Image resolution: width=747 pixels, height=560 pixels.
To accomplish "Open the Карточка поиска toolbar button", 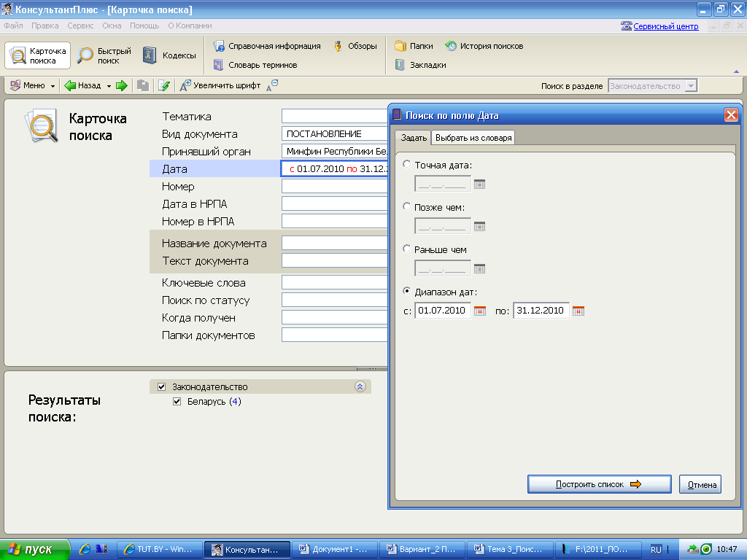I will click(x=38, y=55).
